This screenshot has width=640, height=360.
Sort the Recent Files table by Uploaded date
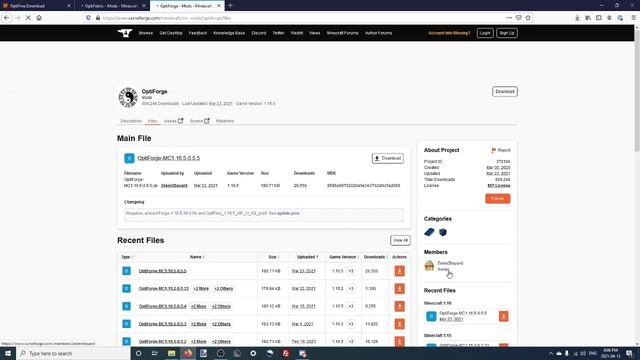point(307,257)
